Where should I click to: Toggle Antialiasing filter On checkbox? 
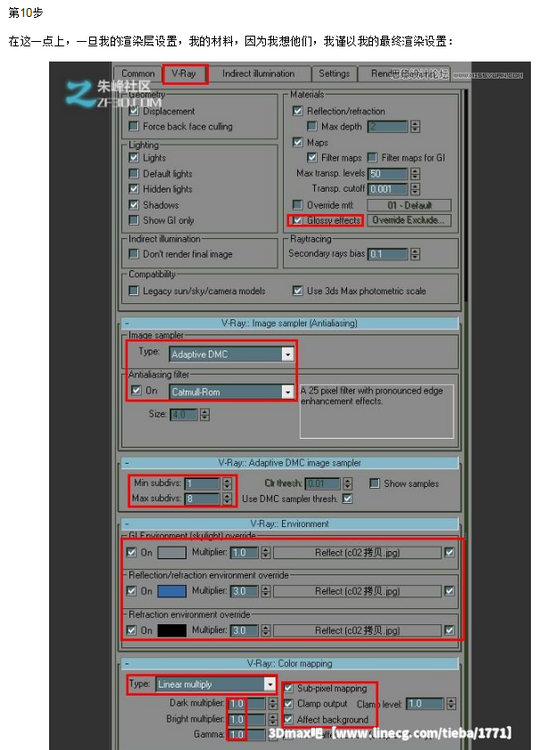pos(136,390)
